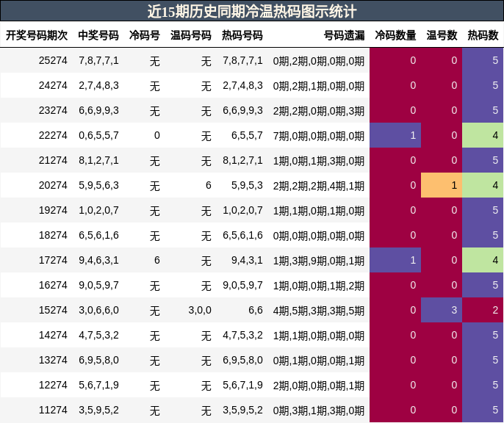
Task: Select period number 23274
Action: [53, 110]
